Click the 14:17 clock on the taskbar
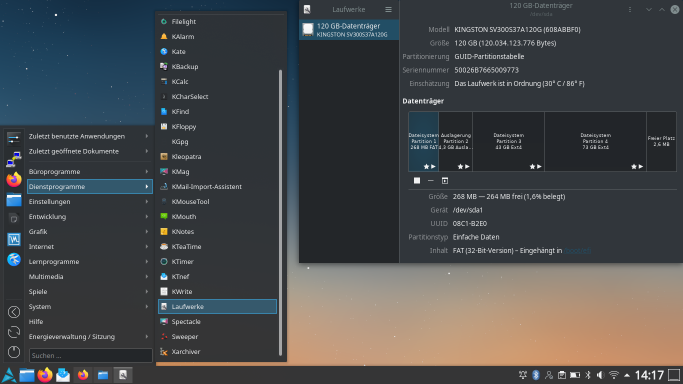Screen dimensions: 683x384 point(649,375)
